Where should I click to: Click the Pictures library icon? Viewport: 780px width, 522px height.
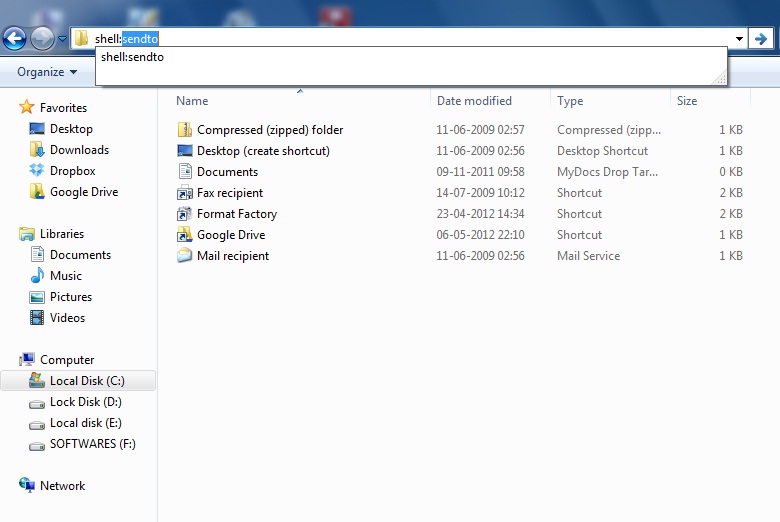point(37,297)
